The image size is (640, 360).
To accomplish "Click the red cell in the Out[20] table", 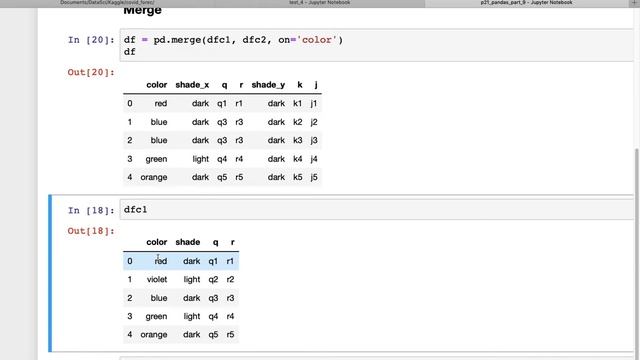I will (160, 104).
